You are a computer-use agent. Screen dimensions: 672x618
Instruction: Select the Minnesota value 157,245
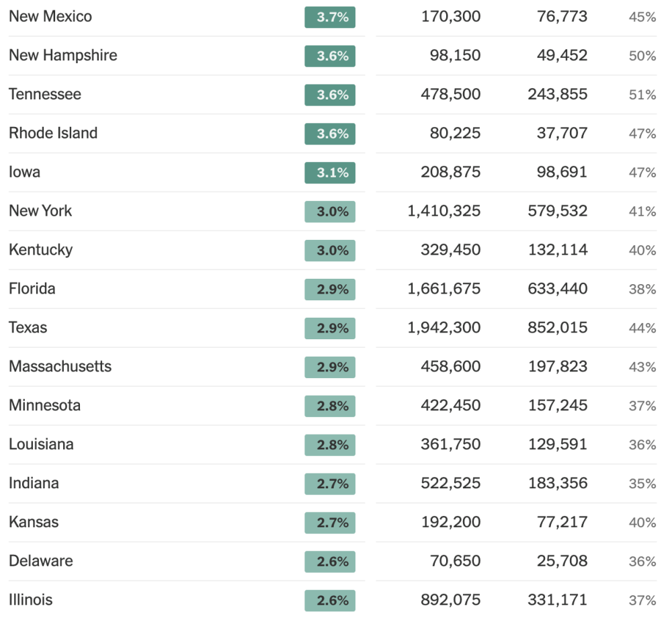[x=558, y=406]
